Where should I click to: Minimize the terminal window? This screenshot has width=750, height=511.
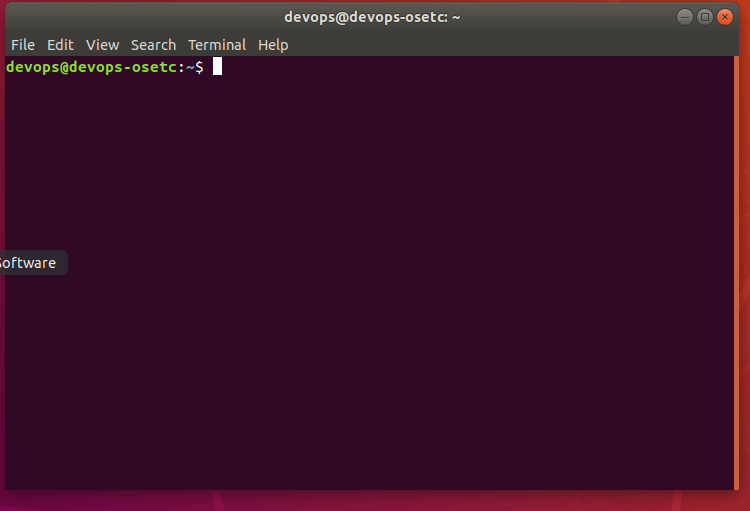tap(684, 17)
